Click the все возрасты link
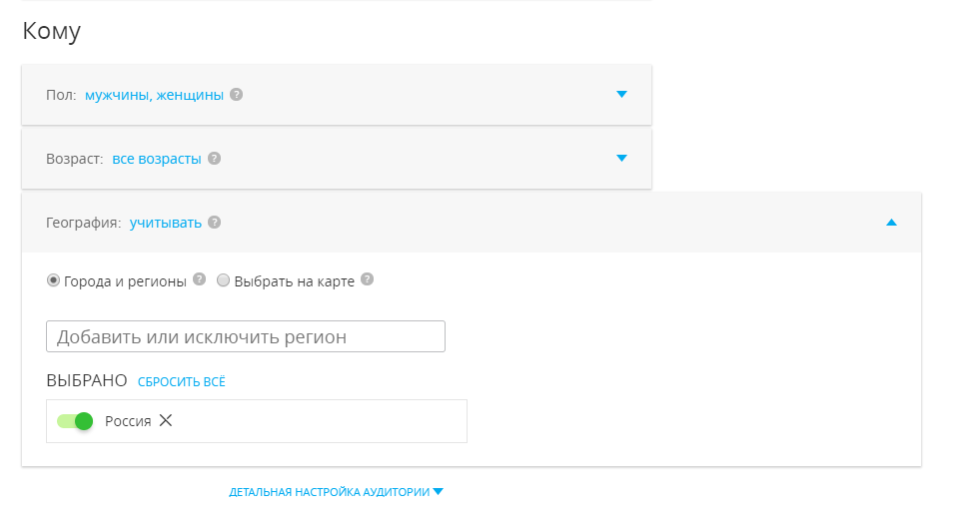This screenshot has height=523, width=980. (x=156, y=159)
